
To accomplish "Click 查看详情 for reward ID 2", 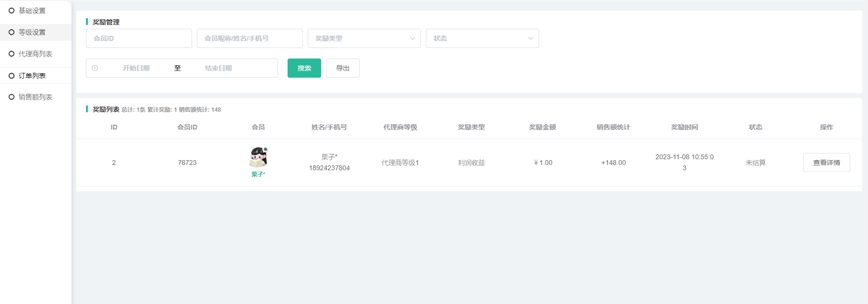I will (826, 163).
